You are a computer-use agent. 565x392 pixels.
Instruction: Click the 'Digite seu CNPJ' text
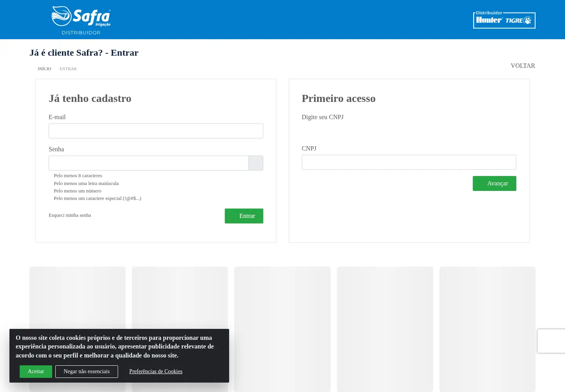coord(323,117)
